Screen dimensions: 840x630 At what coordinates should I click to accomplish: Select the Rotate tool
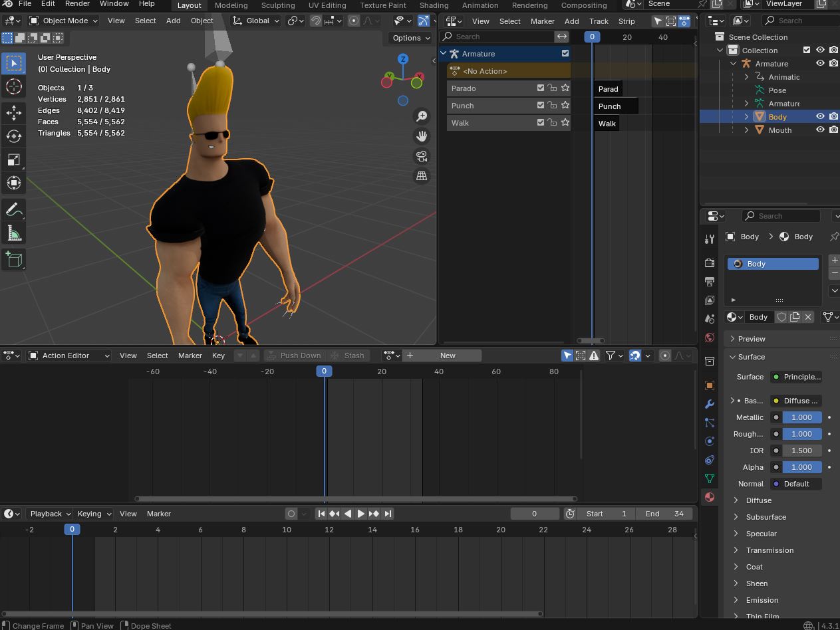(14, 136)
